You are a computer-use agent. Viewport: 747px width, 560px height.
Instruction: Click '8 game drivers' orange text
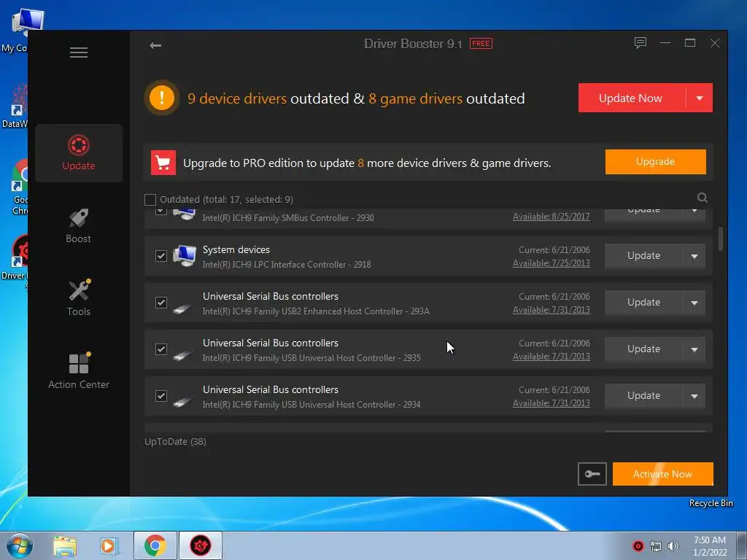tap(415, 98)
